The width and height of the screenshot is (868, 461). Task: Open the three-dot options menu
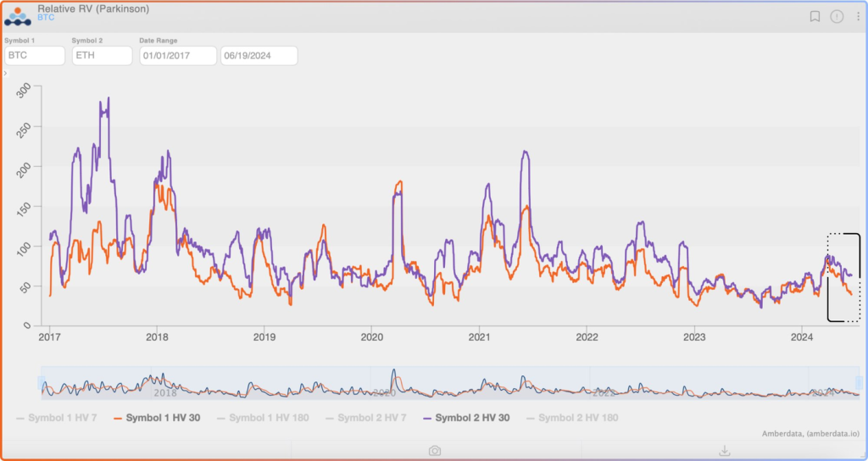(857, 16)
